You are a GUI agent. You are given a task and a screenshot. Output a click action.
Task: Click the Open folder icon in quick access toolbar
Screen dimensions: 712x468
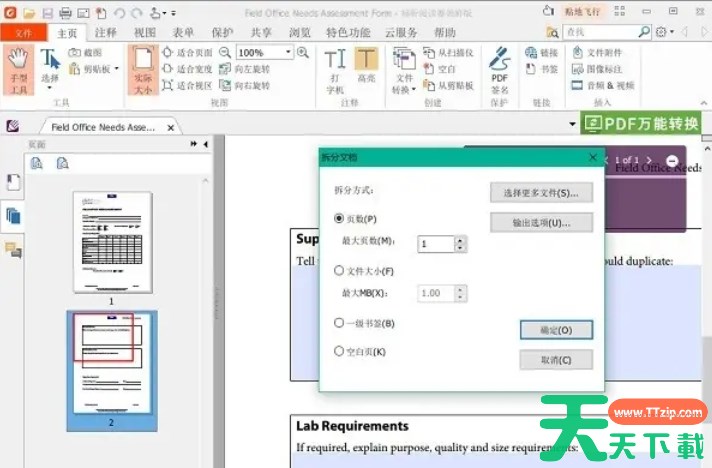click(30, 13)
